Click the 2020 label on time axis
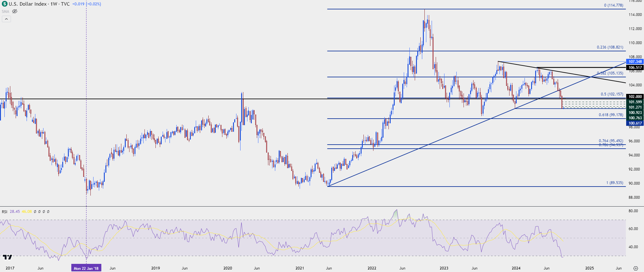The height and width of the screenshot is (272, 644). pos(228,268)
